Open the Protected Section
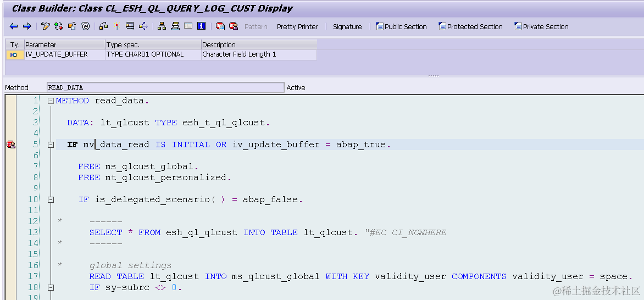This screenshot has width=644, height=300. (471, 27)
